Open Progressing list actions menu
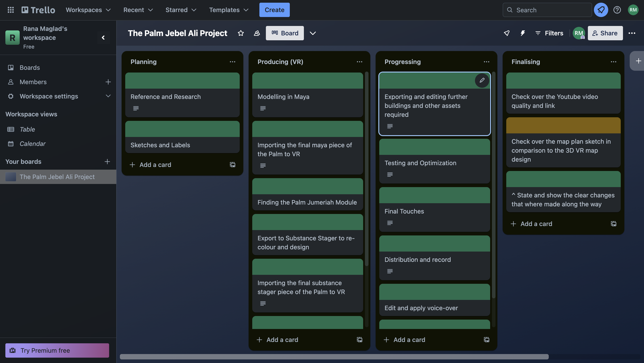644x363 pixels. coord(487,62)
